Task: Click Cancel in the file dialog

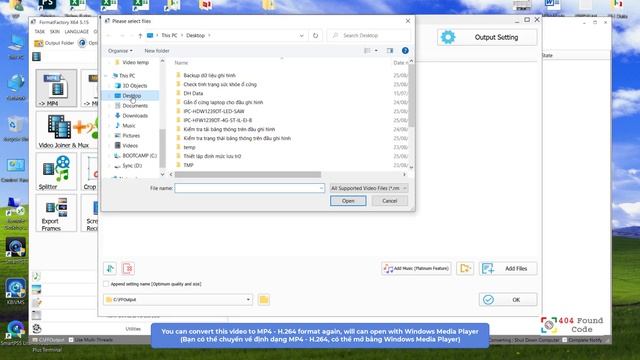Action: (389, 201)
